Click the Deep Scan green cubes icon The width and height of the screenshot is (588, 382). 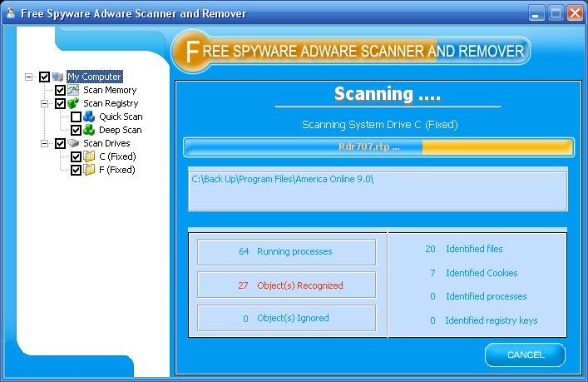point(89,130)
